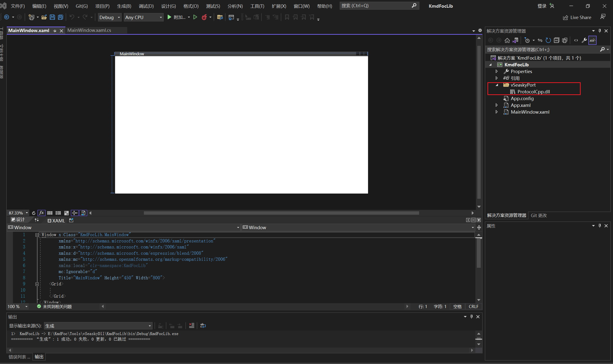
Task: Refresh the Solution Explorer tree
Action: point(548,40)
